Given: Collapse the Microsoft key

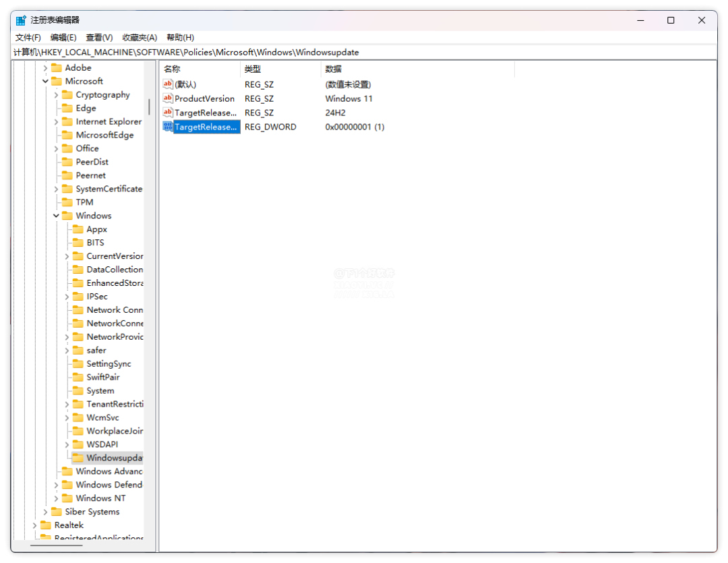Looking at the screenshot, I should tap(46, 82).
